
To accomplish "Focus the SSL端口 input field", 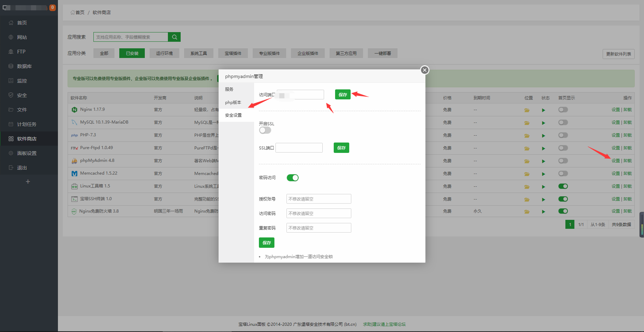I will (x=299, y=148).
